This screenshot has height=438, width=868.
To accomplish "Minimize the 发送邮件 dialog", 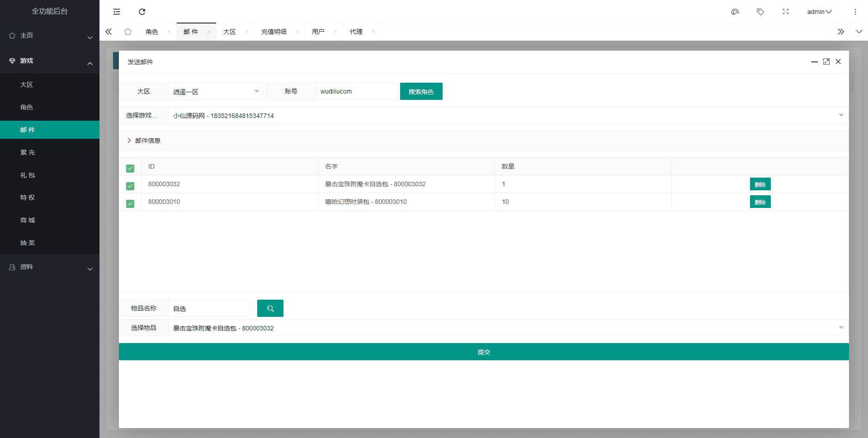I will coord(815,62).
